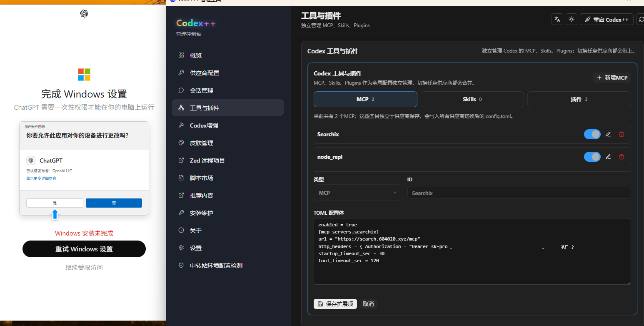
Task: Select 工具与插件 in the sidebar
Action: [227, 108]
